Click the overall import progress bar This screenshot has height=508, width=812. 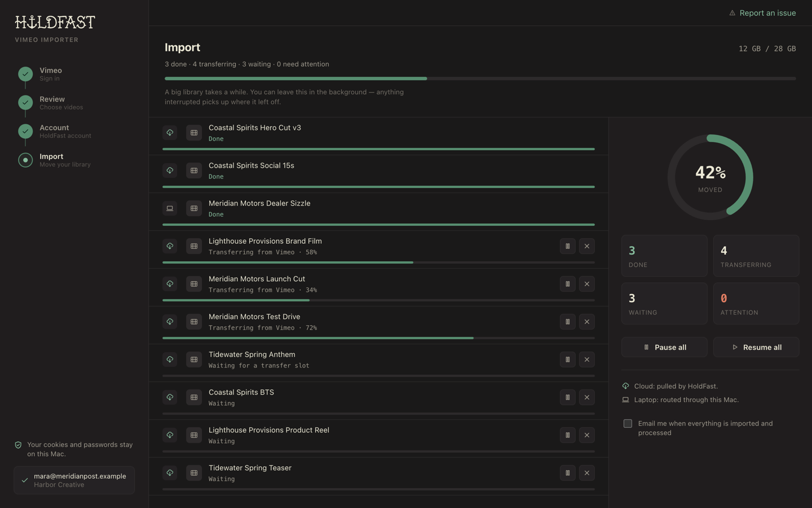(x=480, y=78)
